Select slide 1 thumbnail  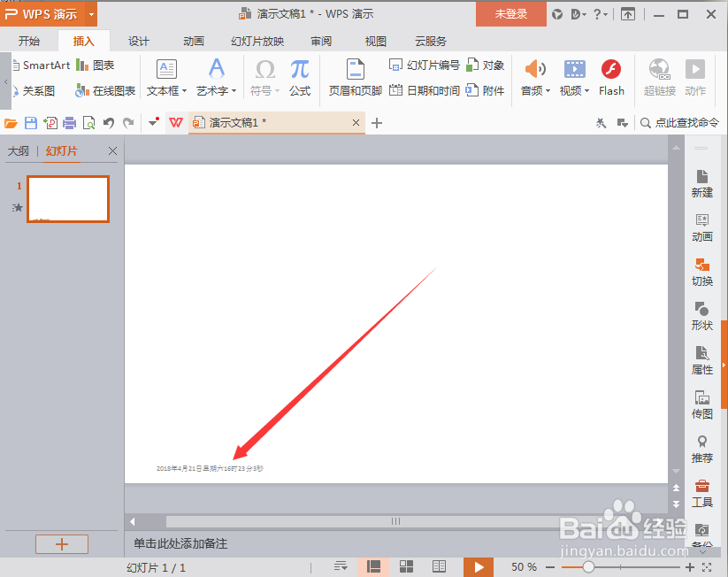68,199
